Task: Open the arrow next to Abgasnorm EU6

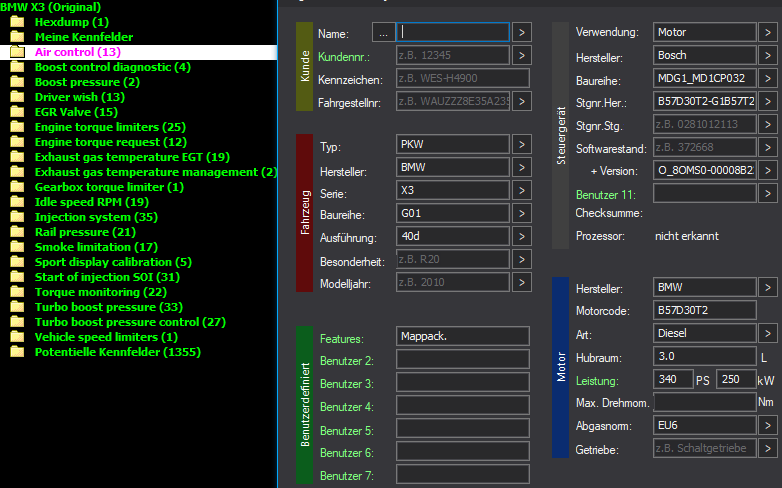Action: tap(768, 426)
